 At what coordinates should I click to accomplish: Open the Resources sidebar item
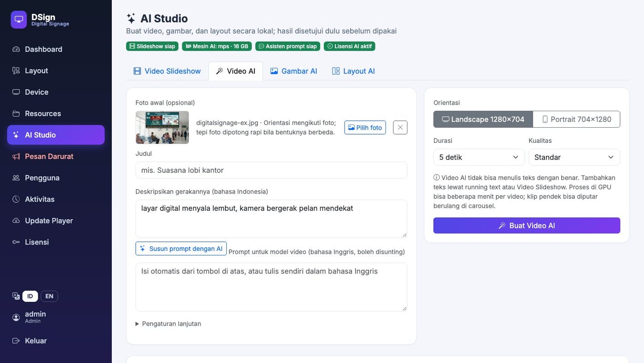(56, 113)
